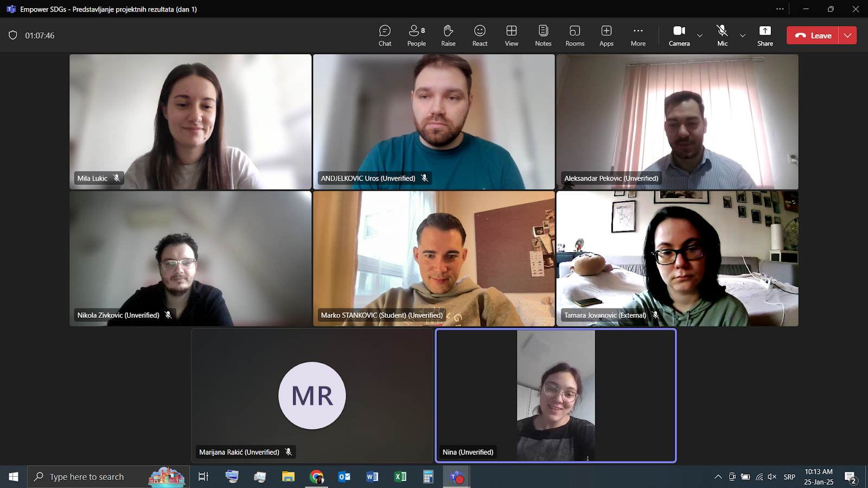Open Excel from the taskbar
868x488 pixels.
[400, 477]
